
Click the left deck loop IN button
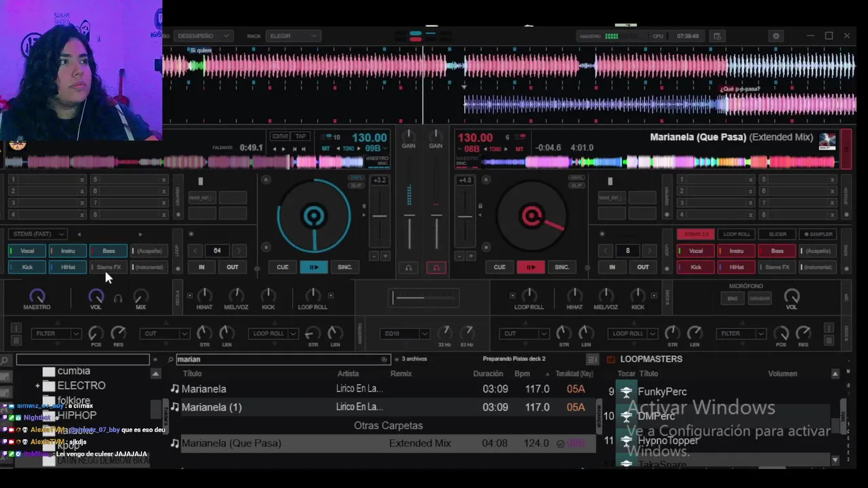pyautogui.click(x=201, y=267)
